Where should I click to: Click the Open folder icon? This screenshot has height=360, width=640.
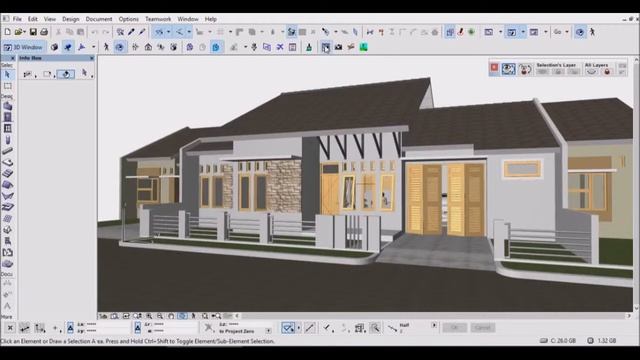click(18, 32)
